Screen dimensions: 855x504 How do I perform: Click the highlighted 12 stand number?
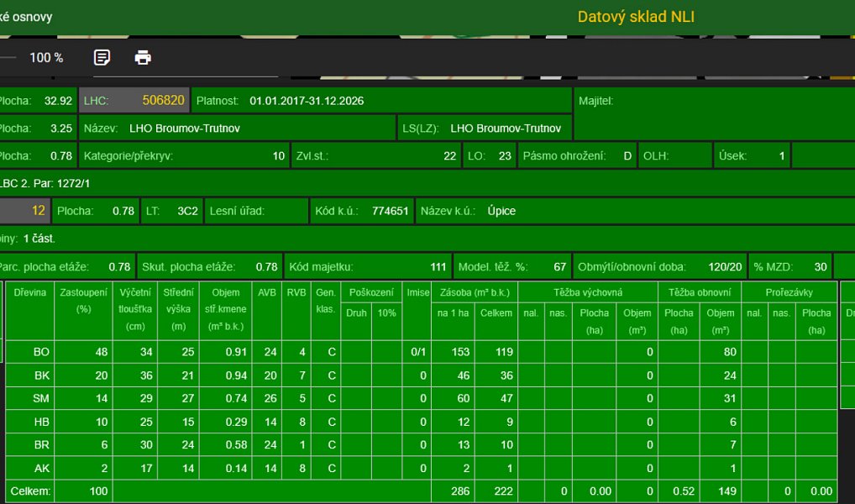[25, 211]
